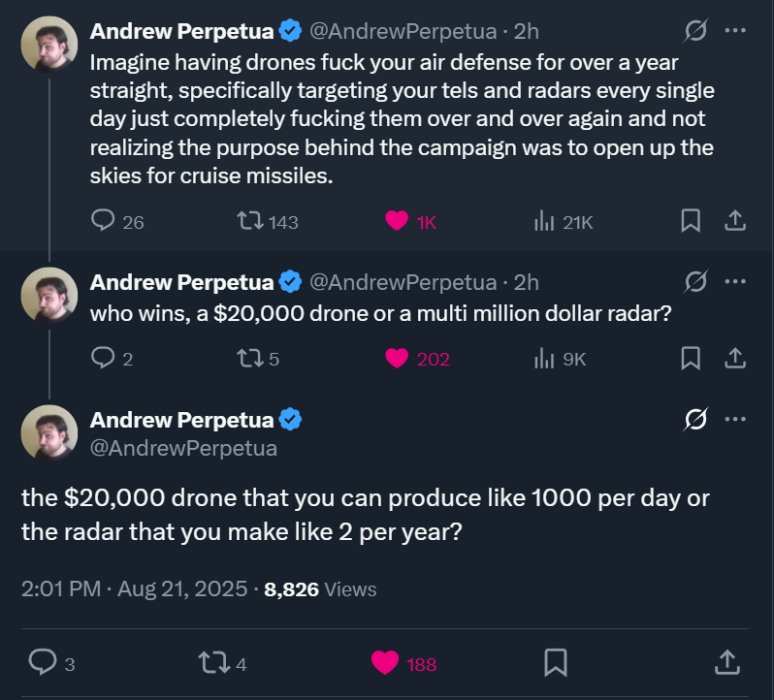Image resolution: width=774 pixels, height=700 pixels.
Task: Open more options on the main tweet
Action: click(x=735, y=420)
